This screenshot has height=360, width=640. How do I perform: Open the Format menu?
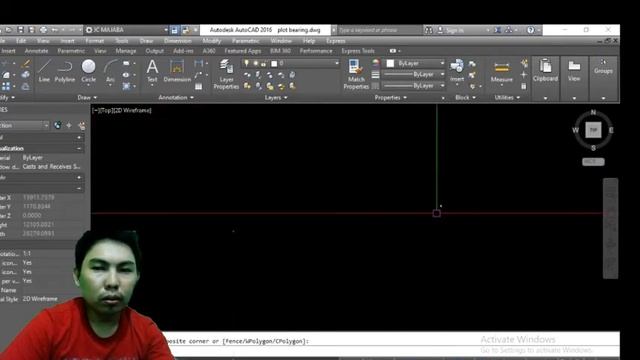(95, 41)
